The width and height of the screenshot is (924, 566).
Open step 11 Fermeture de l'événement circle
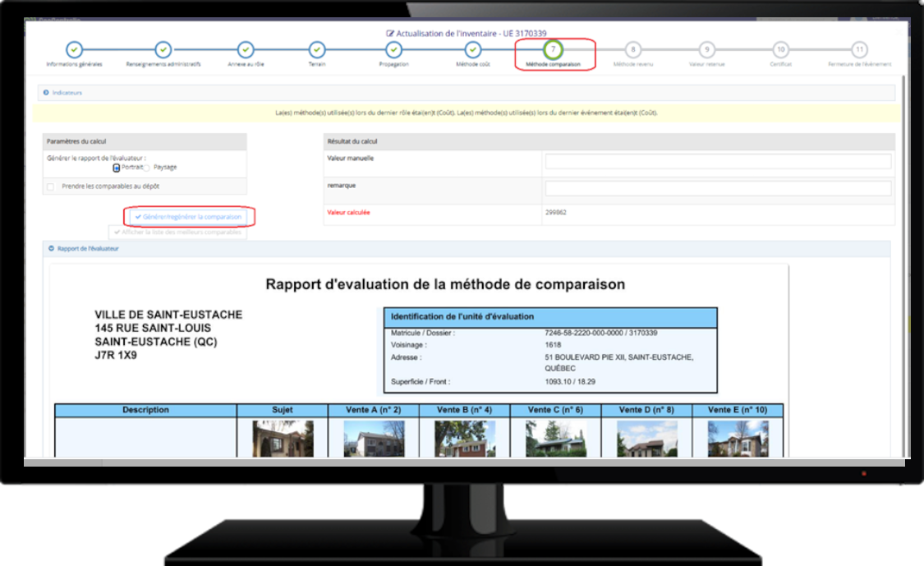tap(859, 49)
